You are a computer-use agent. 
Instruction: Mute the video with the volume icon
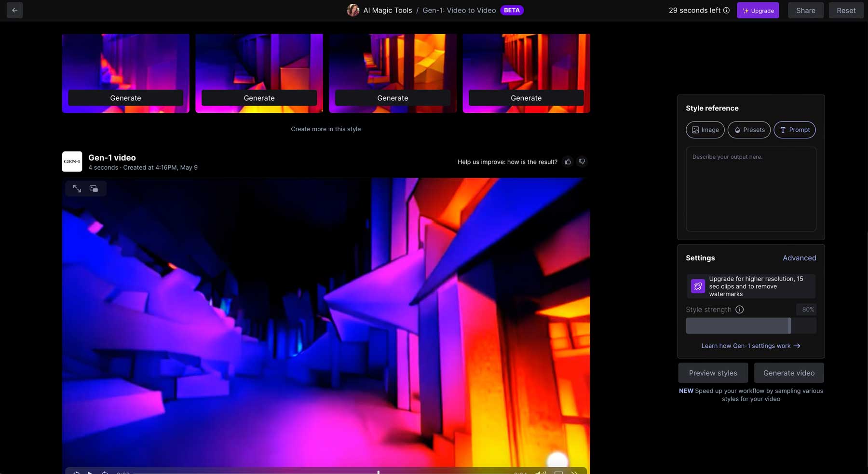[x=540, y=472]
